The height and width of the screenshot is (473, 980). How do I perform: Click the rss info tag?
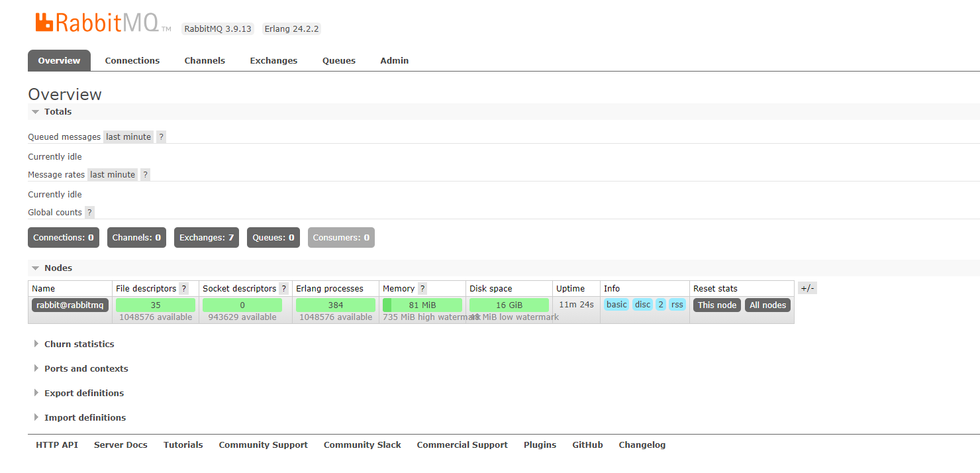pos(677,305)
